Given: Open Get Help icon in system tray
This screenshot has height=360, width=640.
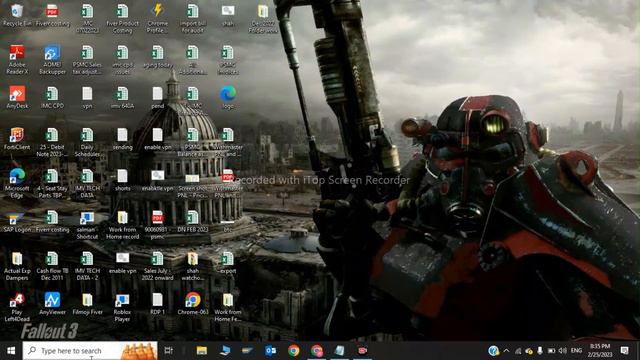Looking at the screenshot, I should (493, 351).
